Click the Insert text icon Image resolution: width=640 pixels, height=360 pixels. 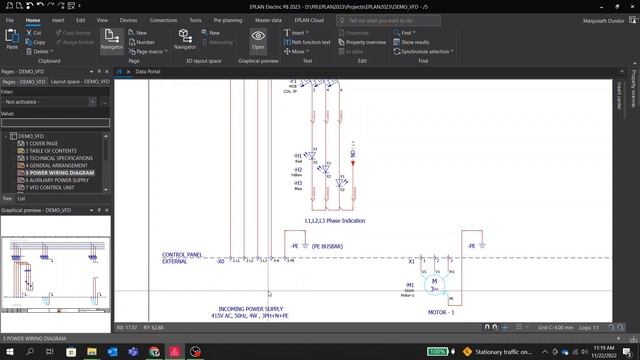pyautogui.click(x=287, y=33)
